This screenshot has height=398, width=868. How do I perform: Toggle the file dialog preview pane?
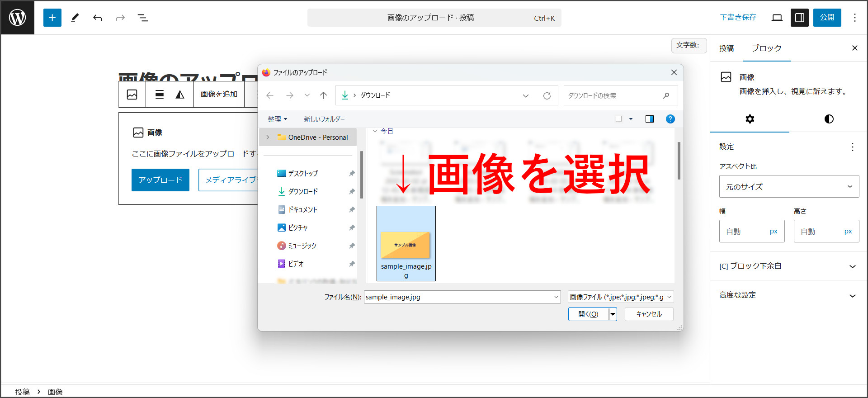[649, 119]
